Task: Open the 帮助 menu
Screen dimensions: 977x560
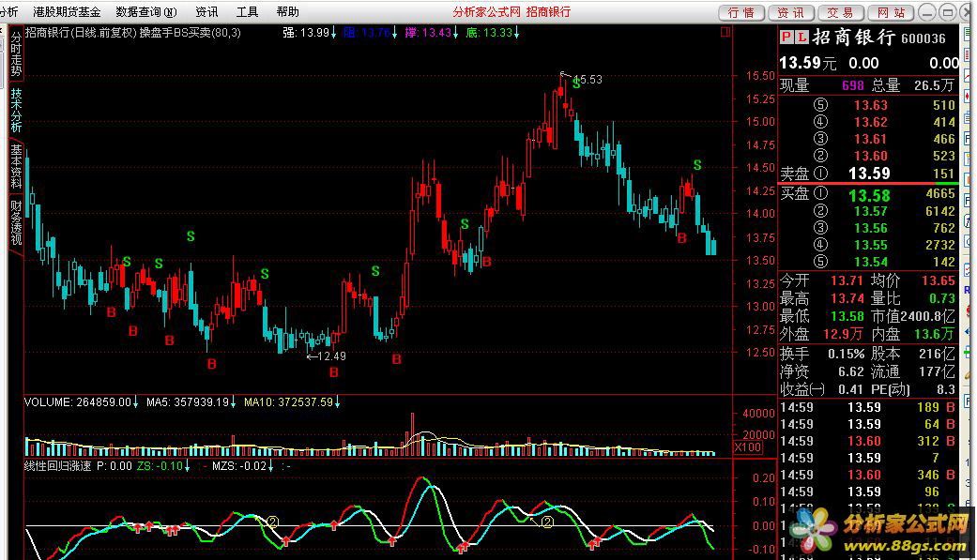Action: (x=287, y=12)
